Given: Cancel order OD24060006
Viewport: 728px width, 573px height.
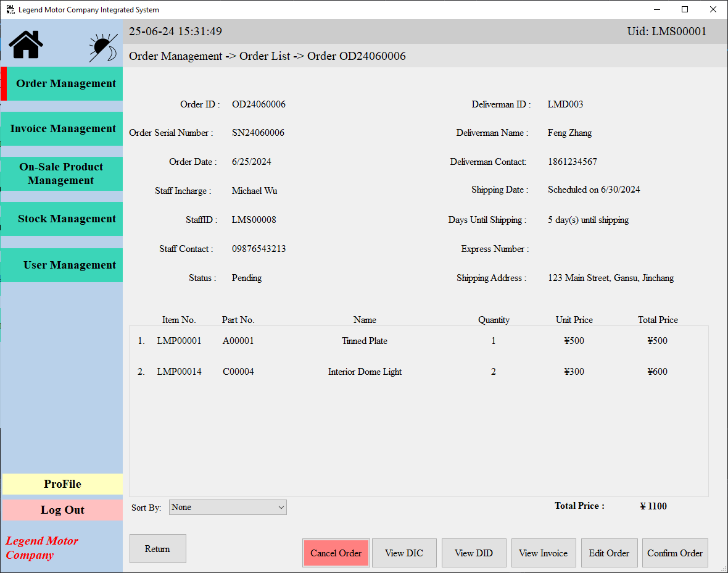Looking at the screenshot, I should (x=336, y=553).
